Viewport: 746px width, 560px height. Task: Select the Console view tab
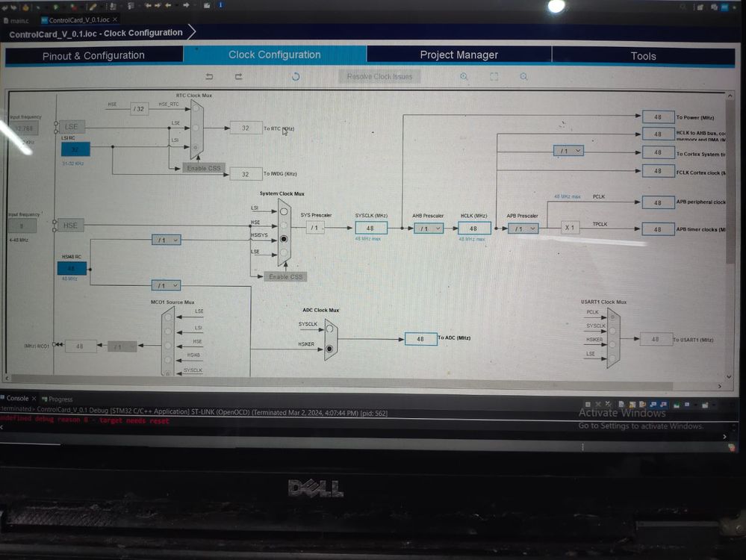point(18,398)
